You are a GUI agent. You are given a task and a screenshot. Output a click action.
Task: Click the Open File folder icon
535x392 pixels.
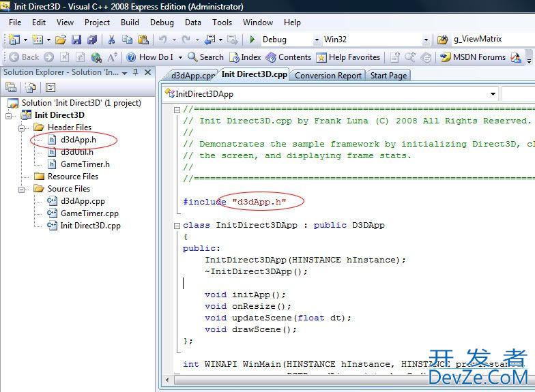[x=61, y=40]
